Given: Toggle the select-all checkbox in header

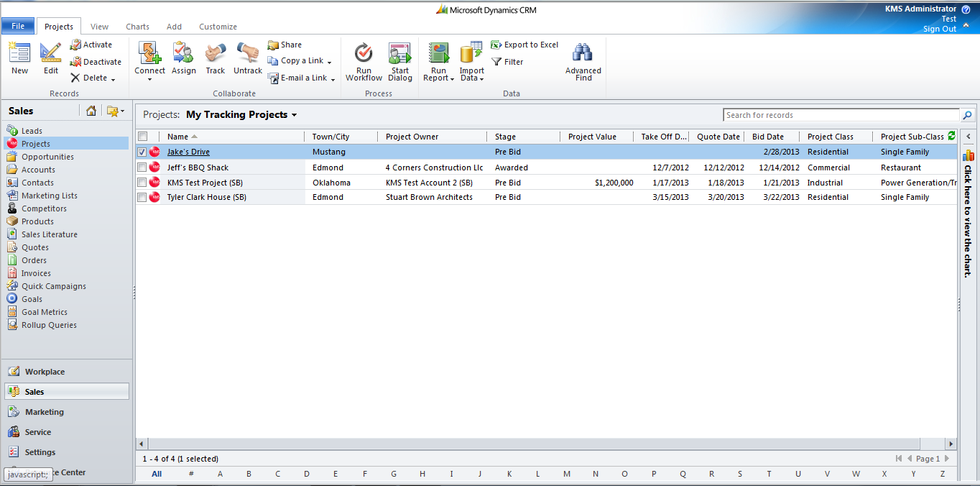Looking at the screenshot, I should [142, 137].
